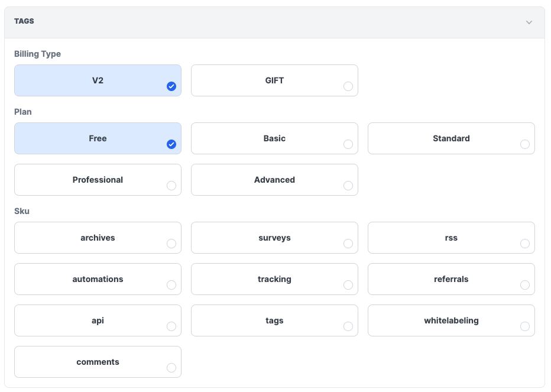The height and width of the screenshot is (392, 551).
Task: Deselect the V2 billing type
Action: [98, 80]
